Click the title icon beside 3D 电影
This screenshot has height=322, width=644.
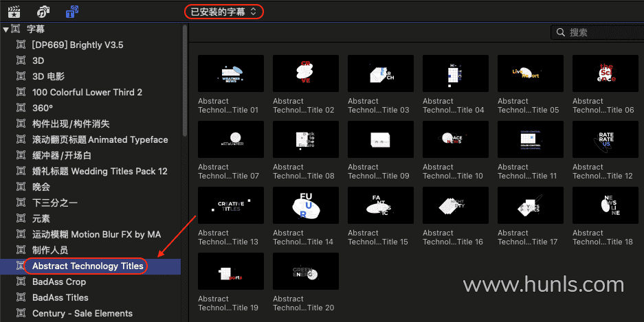click(21, 76)
